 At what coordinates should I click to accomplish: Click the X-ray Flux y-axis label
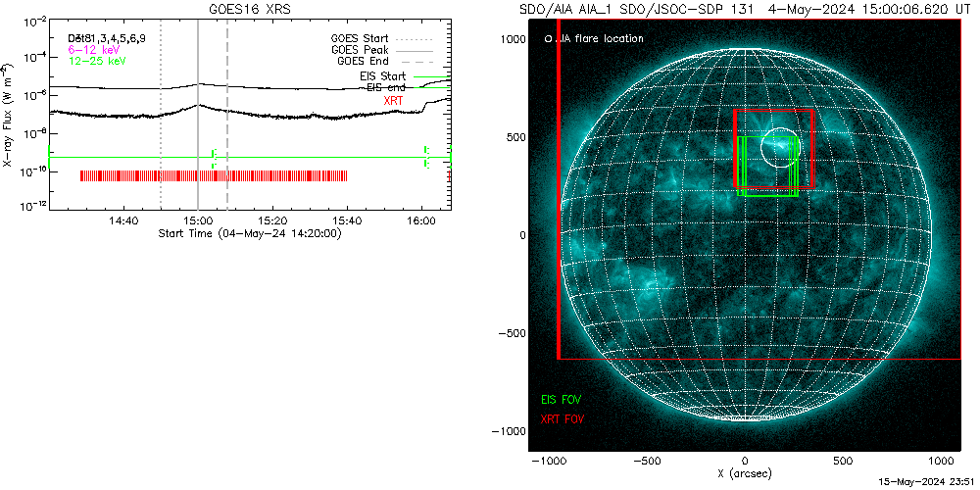coord(8,116)
